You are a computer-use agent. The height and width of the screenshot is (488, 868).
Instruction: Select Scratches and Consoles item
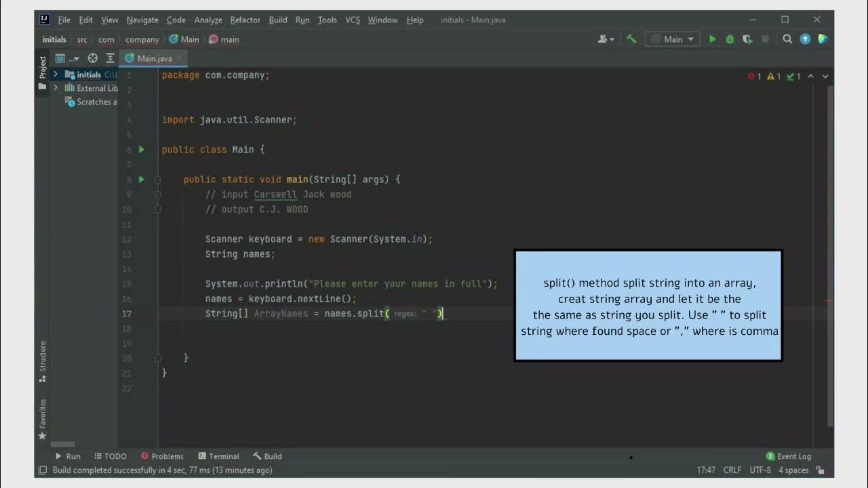point(92,102)
